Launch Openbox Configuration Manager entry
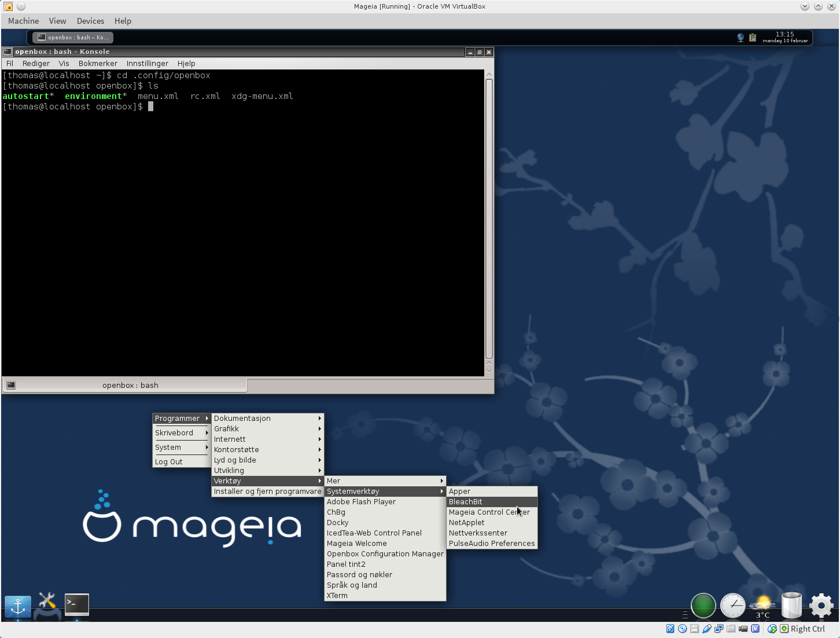The image size is (840, 638). point(385,553)
